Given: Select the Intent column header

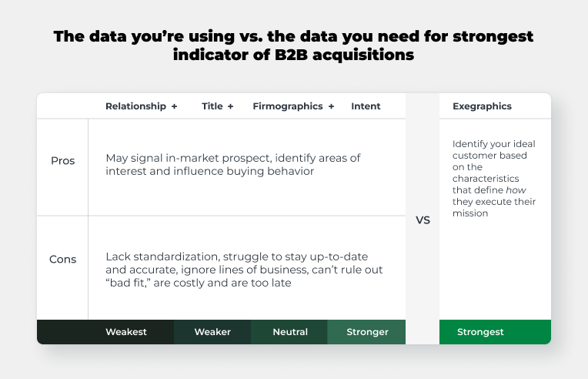Looking at the screenshot, I should point(366,106).
